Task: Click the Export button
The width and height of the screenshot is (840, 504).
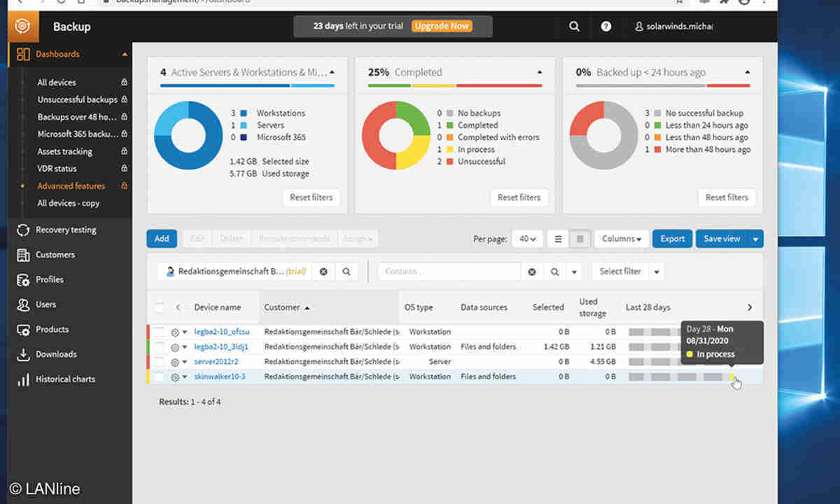Action: point(672,239)
